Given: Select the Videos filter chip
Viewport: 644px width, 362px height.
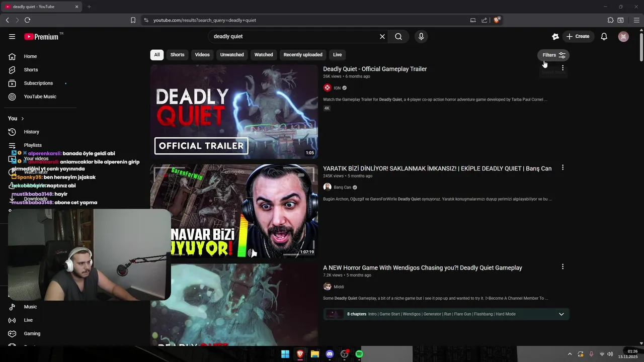Looking at the screenshot, I should tap(202, 55).
